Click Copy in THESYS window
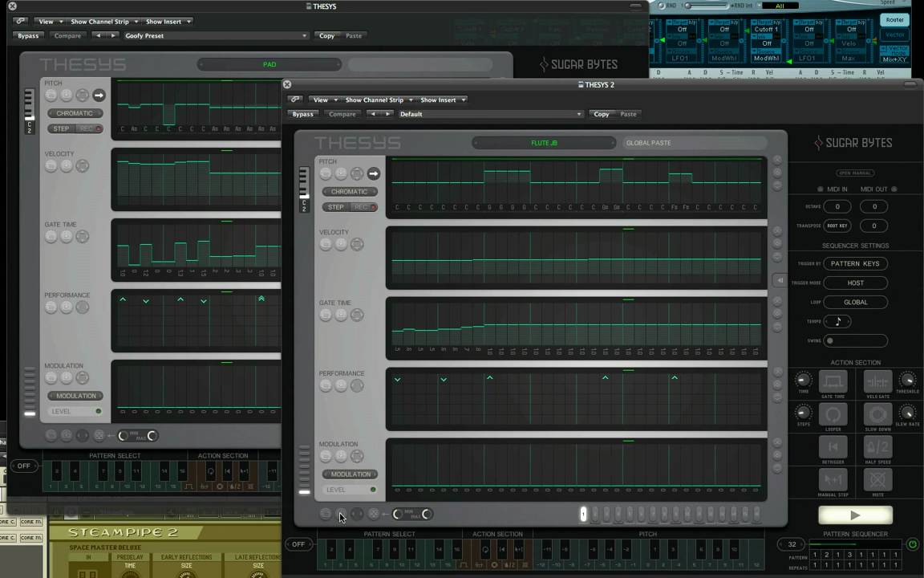Screen dimensions: 924x578 (326, 36)
